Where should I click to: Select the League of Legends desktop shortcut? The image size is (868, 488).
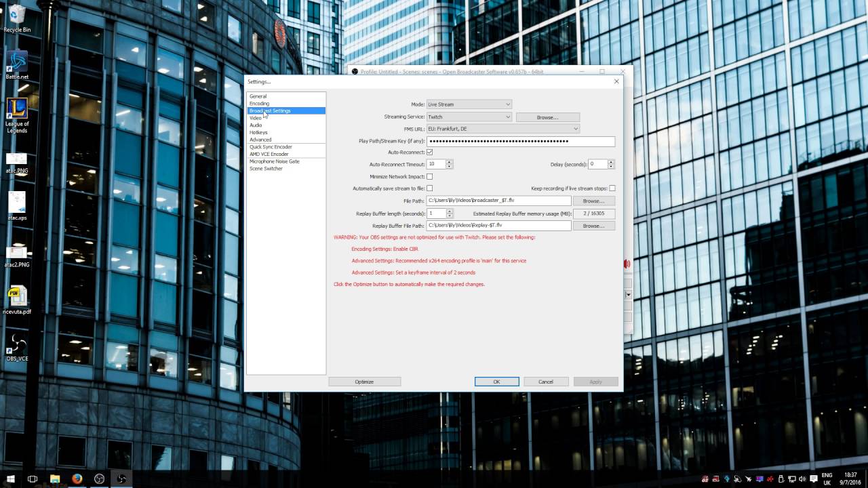17,116
